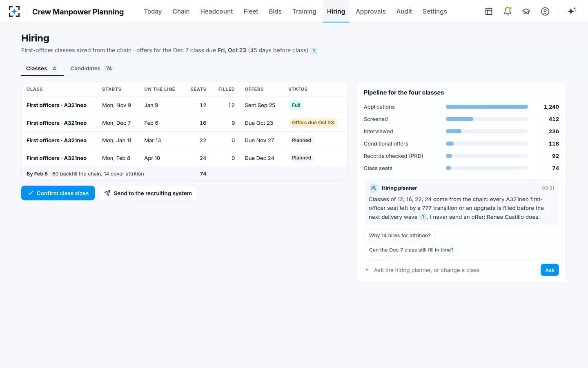Click the Ask button
Image resolution: width=588 pixels, height=368 pixels.
[x=550, y=270]
